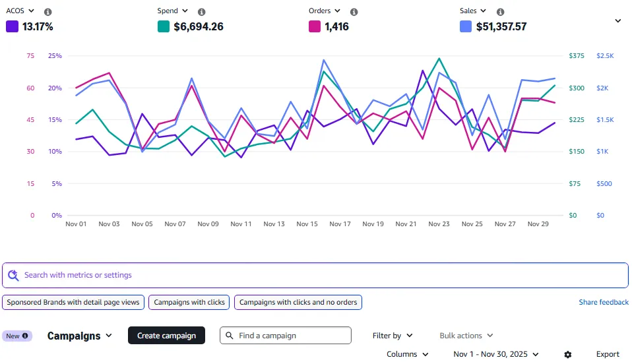Apply the Campaigns with clicks filter chip
Viewport: 632px width, 364px height.
(x=189, y=302)
